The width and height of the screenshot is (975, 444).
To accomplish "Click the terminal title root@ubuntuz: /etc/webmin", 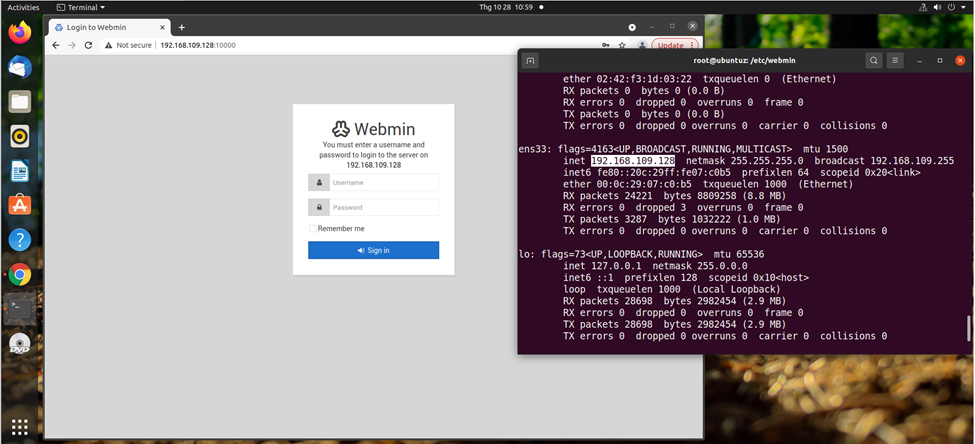I will (x=744, y=60).
